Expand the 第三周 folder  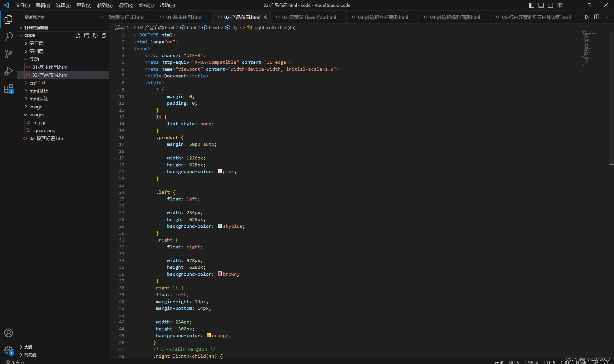coord(36,43)
